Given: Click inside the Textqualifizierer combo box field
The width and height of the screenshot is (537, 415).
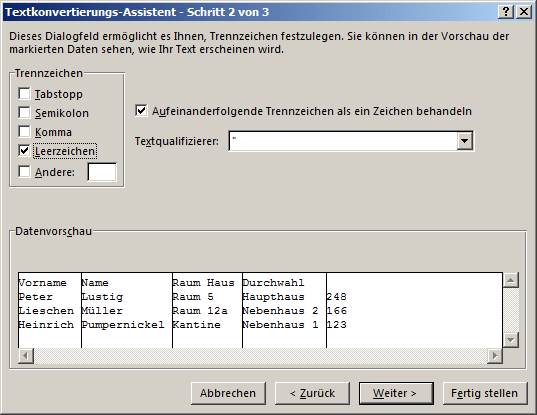Looking at the screenshot, I should (x=343, y=141).
